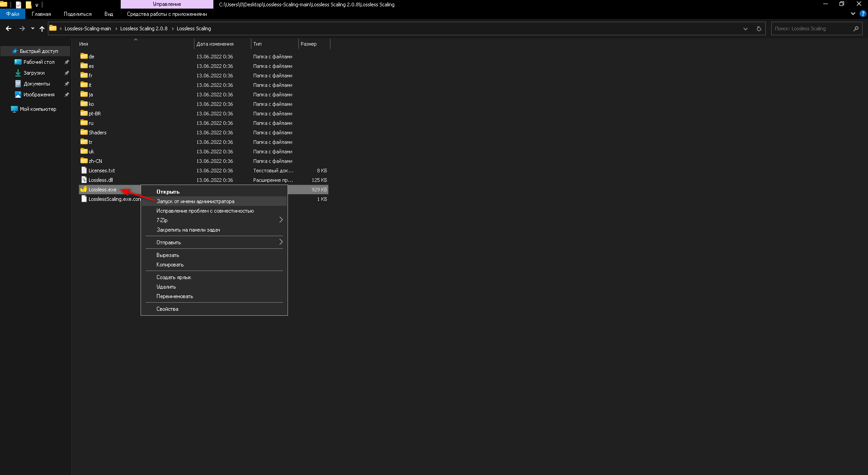Expand the Отправить submenu
The height and width of the screenshot is (475, 868).
(214, 242)
